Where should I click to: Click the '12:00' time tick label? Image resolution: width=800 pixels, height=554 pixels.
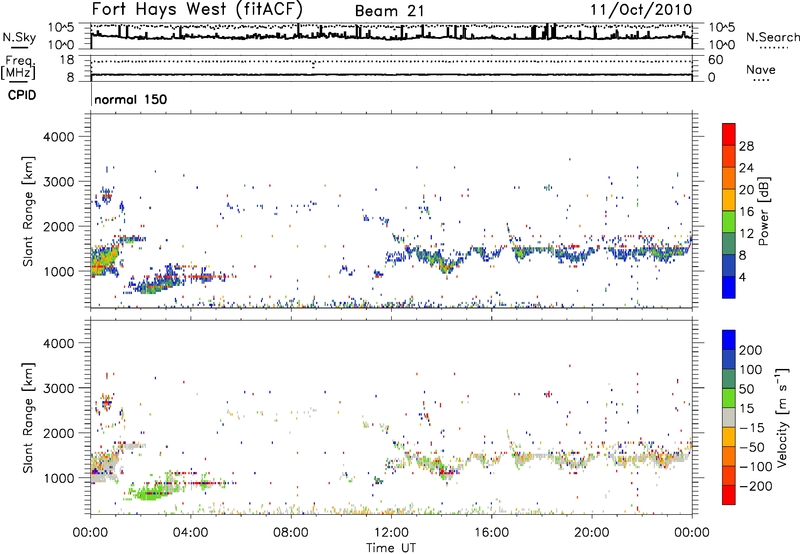(391, 533)
